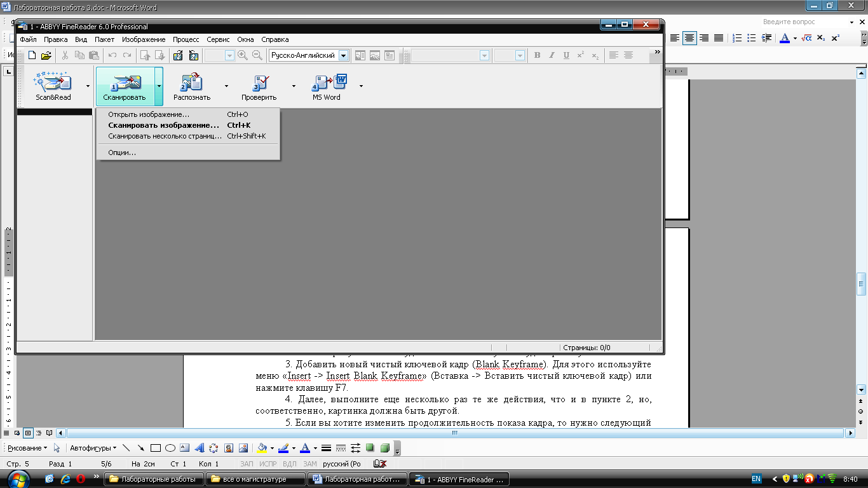Open the Автофигуры dropdown in Word
The height and width of the screenshot is (488, 868).
tap(92, 448)
